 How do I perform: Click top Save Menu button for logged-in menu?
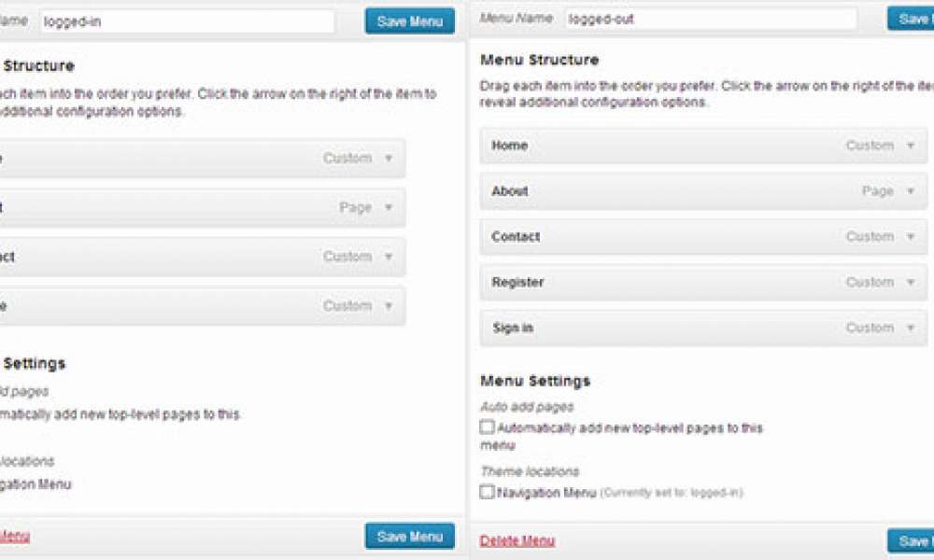click(409, 21)
